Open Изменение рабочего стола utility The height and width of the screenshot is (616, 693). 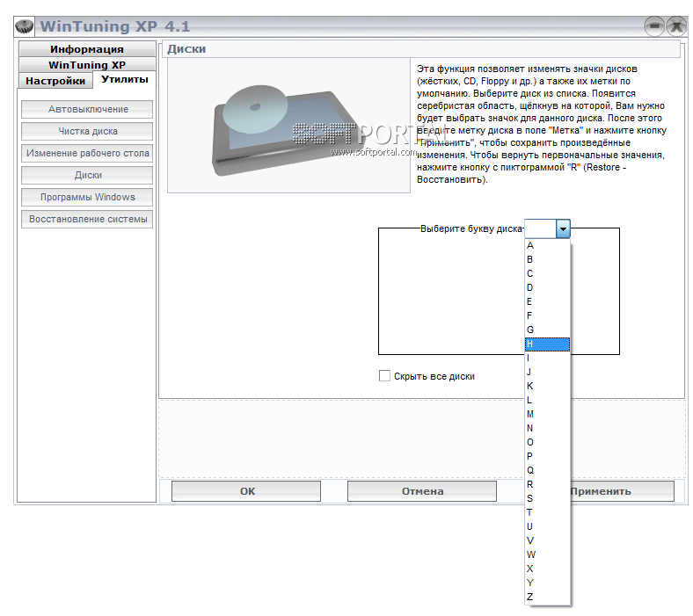coord(87,153)
